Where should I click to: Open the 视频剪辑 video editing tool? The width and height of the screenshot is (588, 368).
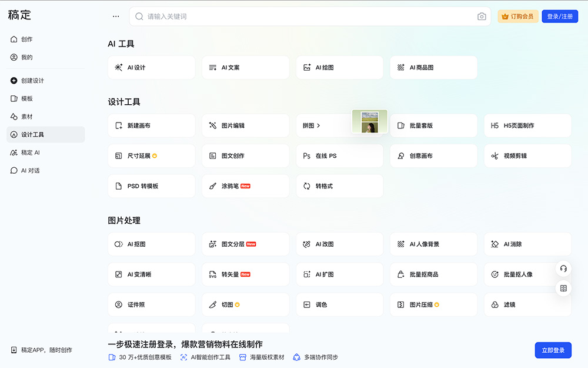point(527,155)
